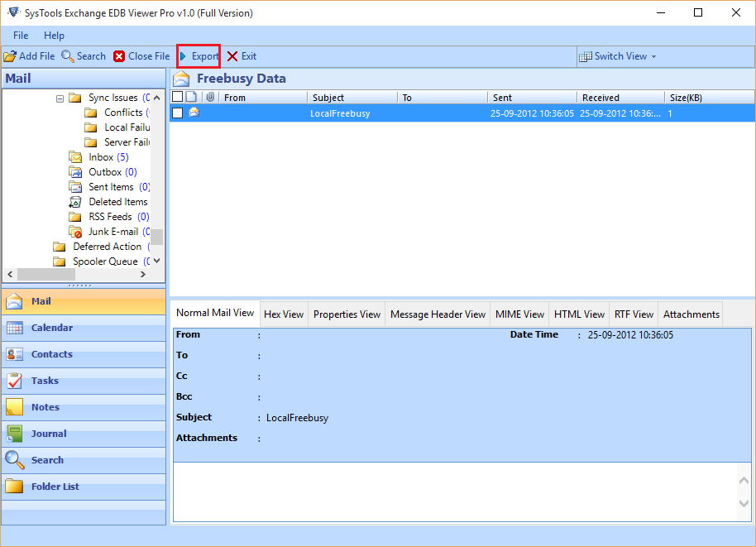Click the Deleted Items recycle icon
This screenshot has width=756, height=547.
click(x=75, y=202)
